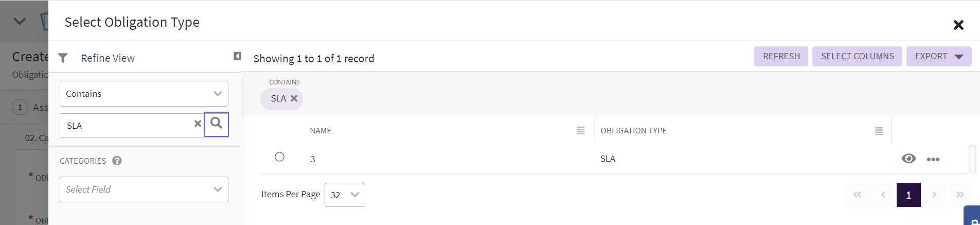Click the eye icon to view record

[x=908, y=159]
